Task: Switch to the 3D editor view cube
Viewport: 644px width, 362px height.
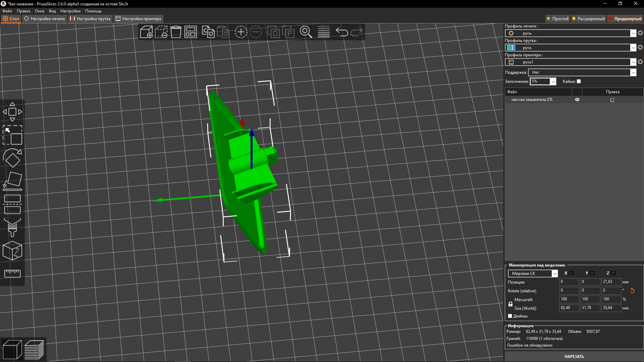Action: pyautogui.click(x=12, y=350)
